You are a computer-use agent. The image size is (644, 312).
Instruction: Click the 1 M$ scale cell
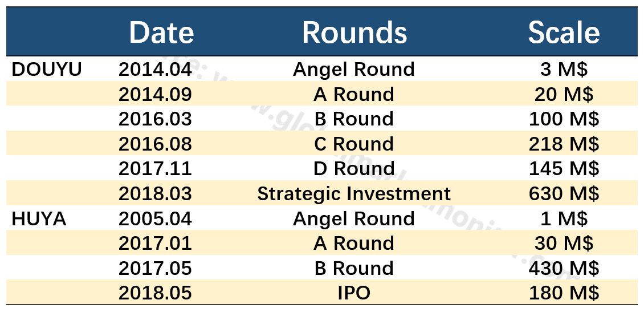click(x=564, y=219)
